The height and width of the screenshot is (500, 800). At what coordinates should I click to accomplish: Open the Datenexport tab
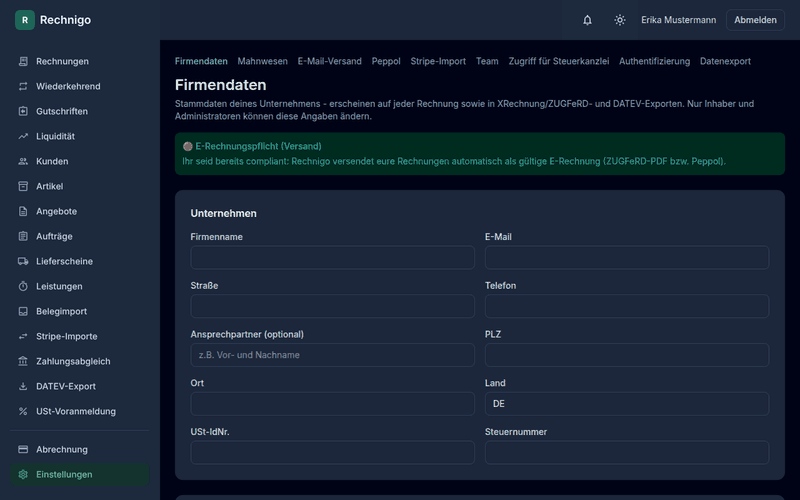click(725, 61)
